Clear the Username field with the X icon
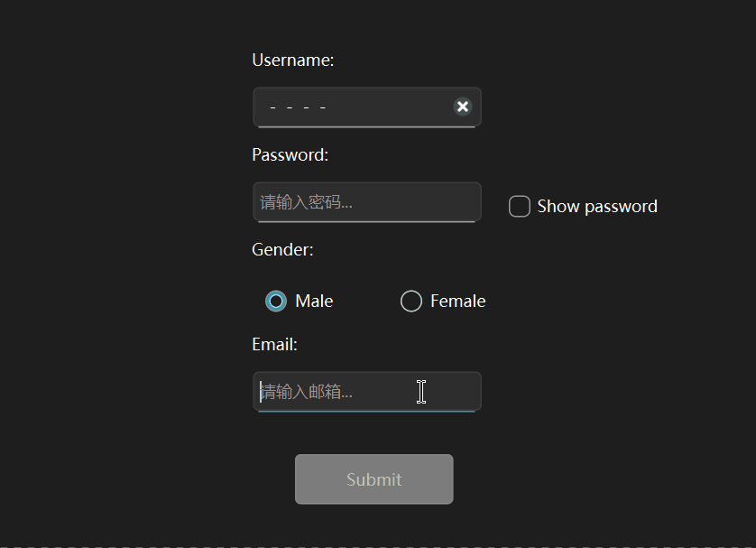756x548 pixels. point(462,107)
